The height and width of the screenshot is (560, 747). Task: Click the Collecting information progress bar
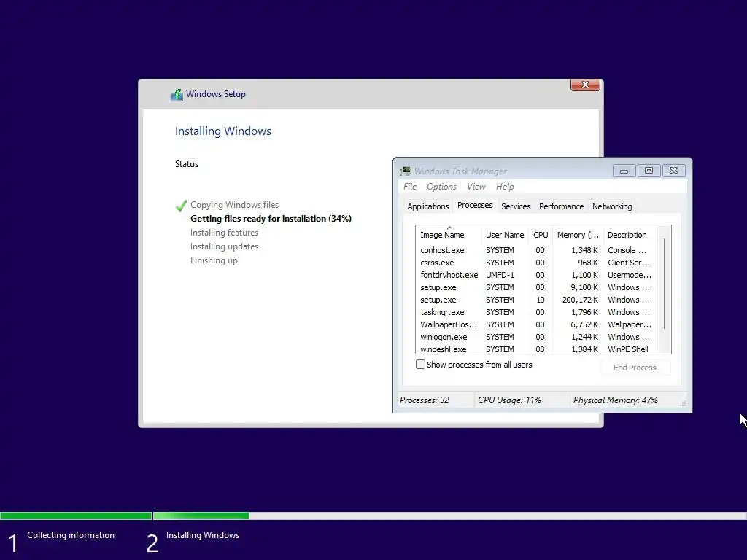click(x=76, y=516)
